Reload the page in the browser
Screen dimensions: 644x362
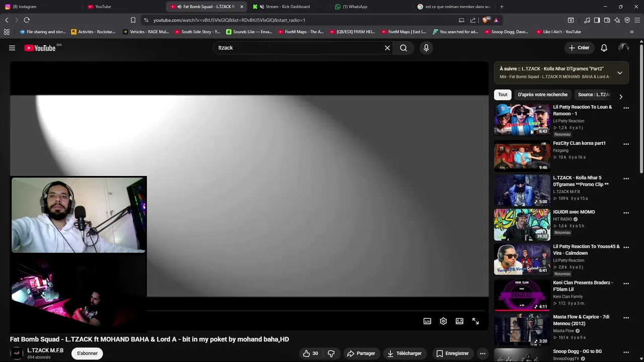[x=27, y=20]
